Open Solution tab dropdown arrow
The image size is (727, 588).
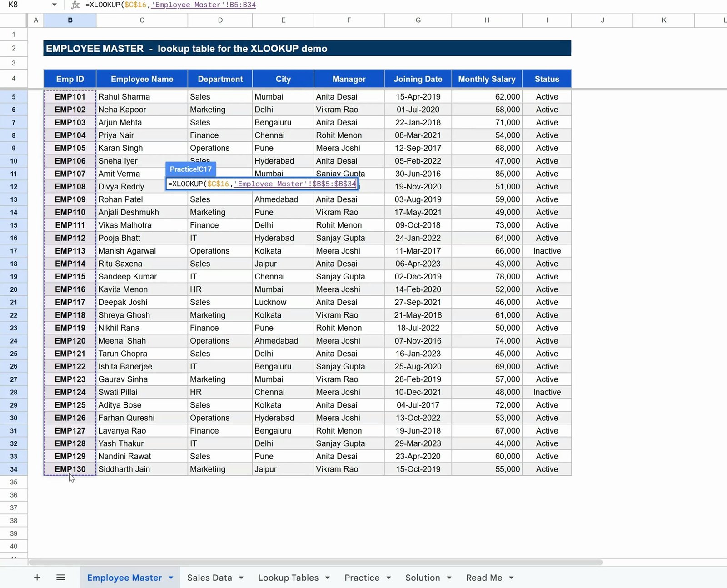449,578
